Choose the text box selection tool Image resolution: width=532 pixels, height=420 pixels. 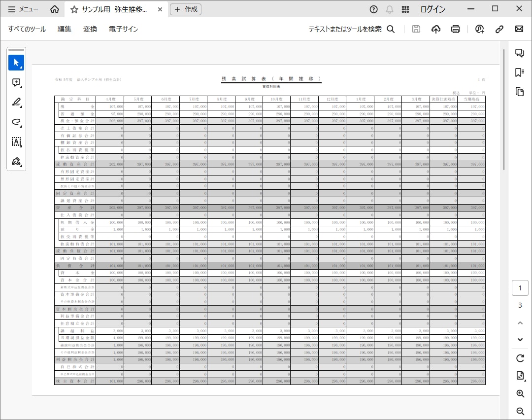click(x=16, y=141)
